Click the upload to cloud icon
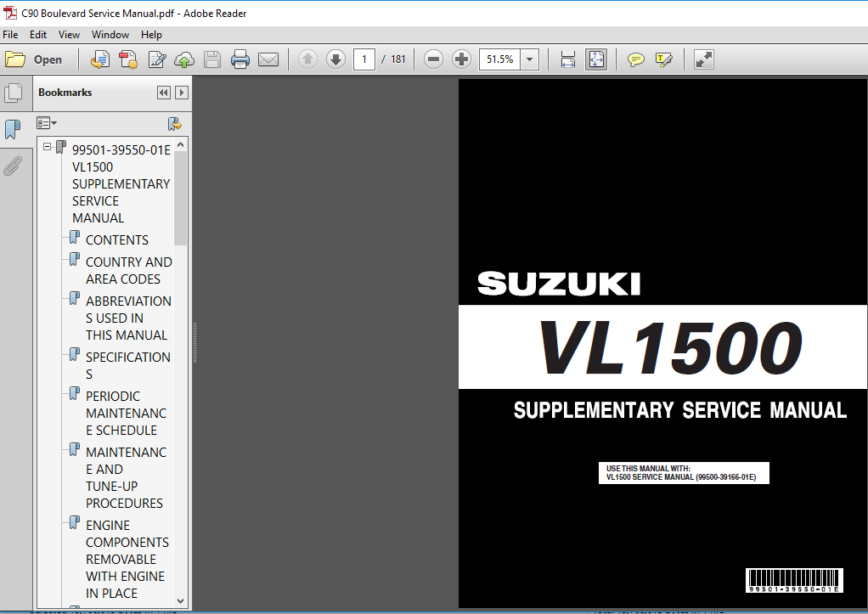The height and width of the screenshot is (614, 868). tap(184, 59)
